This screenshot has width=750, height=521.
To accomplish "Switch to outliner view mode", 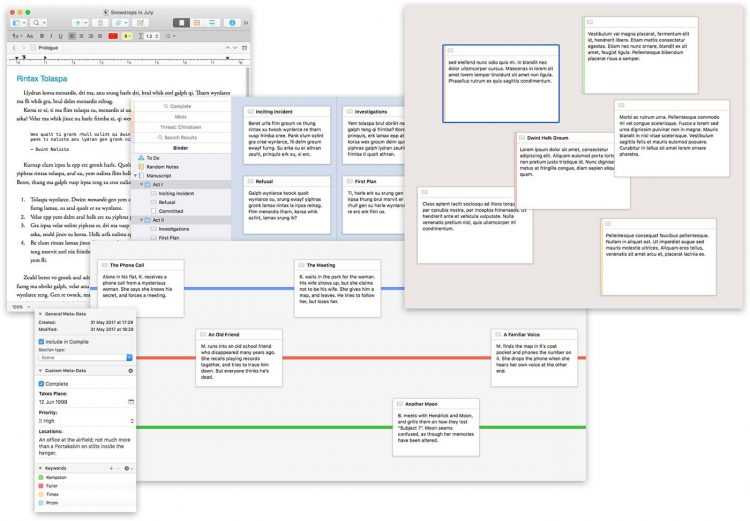I will [211, 22].
